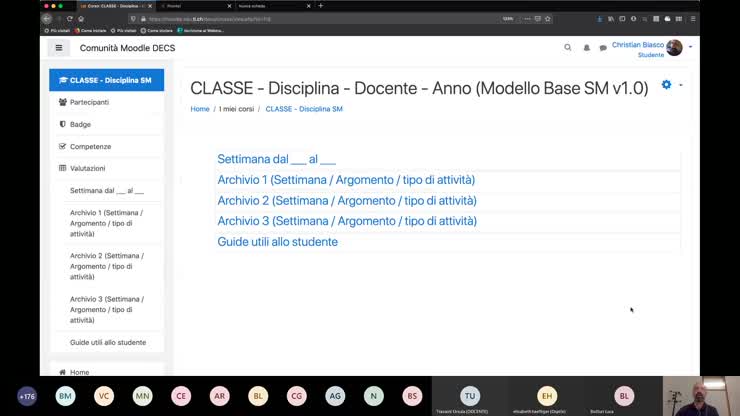This screenshot has width=740, height=416.
Task: Open Partecipanti in the sidebar
Action: pyautogui.click(x=89, y=102)
